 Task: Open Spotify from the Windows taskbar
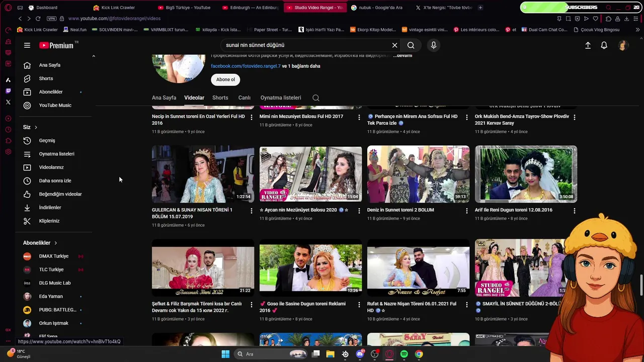(404, 354)
